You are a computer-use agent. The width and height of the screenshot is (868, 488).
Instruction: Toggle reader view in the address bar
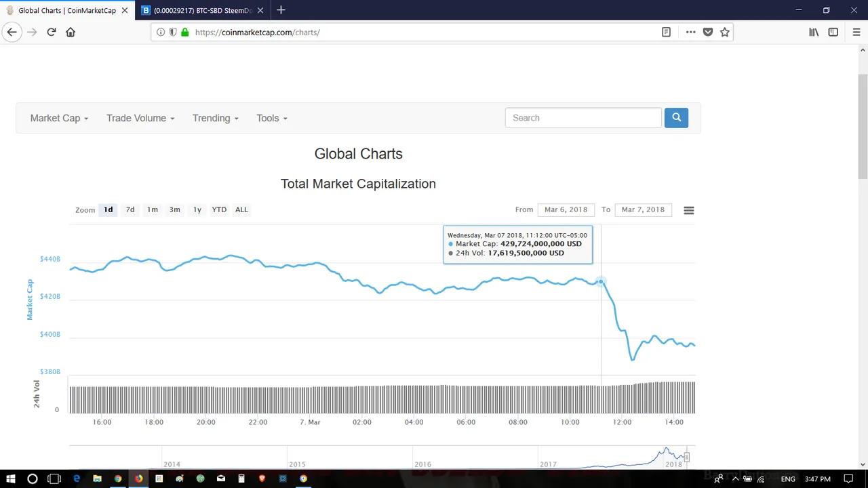[666, 32]
